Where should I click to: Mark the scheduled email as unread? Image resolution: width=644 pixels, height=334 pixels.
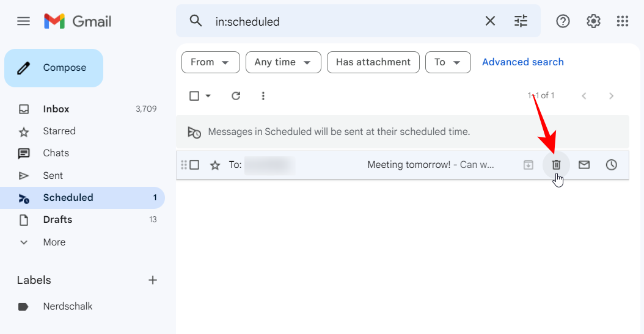[584, 165]
